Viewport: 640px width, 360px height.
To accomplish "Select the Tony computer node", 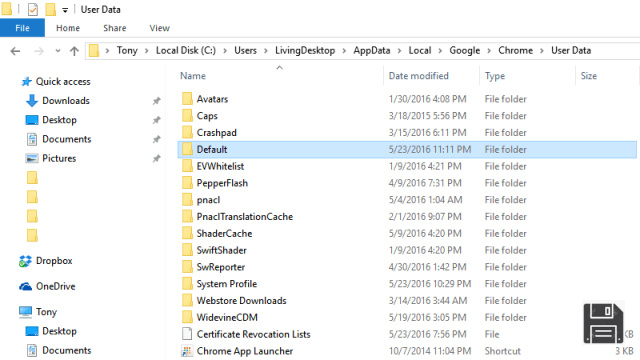I will pyautogui.click(x=38, y=312).
